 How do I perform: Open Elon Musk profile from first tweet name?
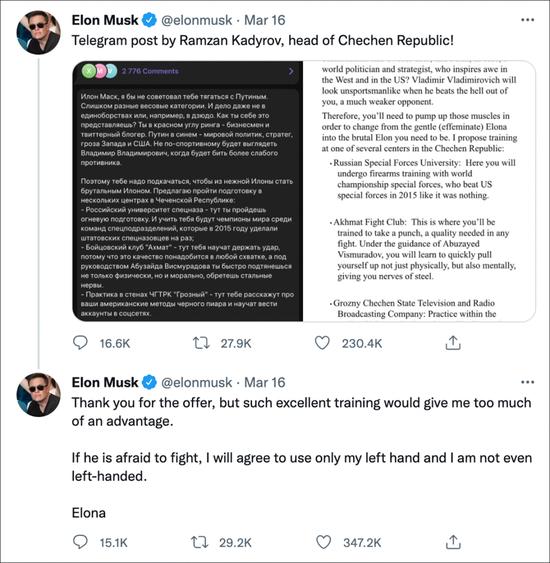click(105, 20)
